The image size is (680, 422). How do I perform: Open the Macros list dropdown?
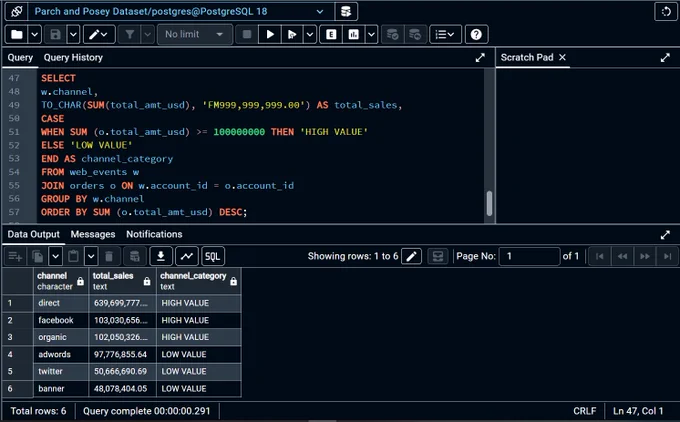click(x=445, y=34)
